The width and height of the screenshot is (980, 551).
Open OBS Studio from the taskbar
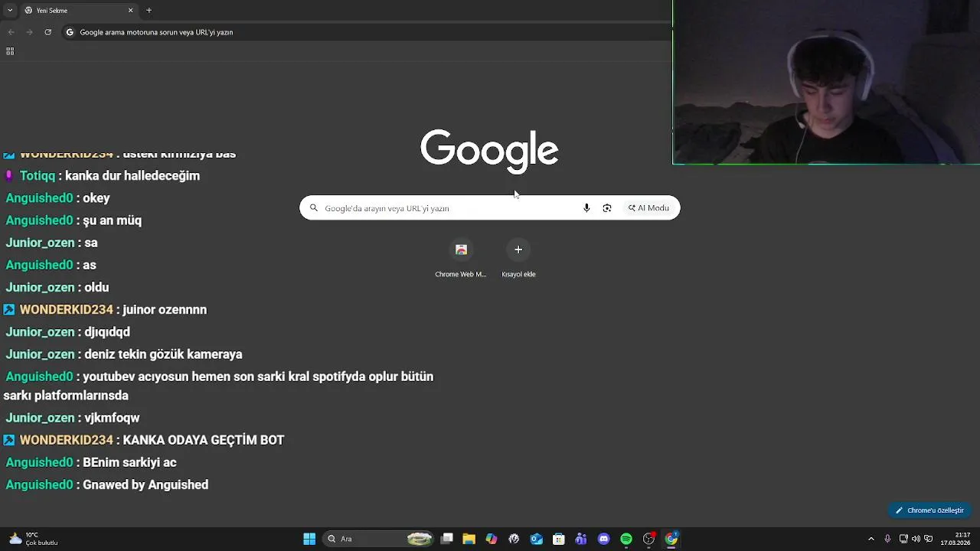(x=649, y=539)
